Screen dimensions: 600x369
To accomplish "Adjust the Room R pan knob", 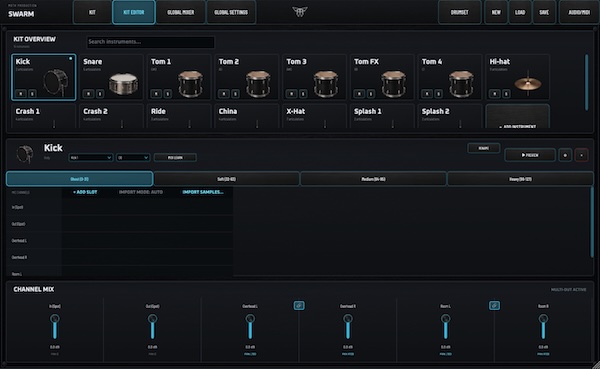I will click(x=543, y=318).
